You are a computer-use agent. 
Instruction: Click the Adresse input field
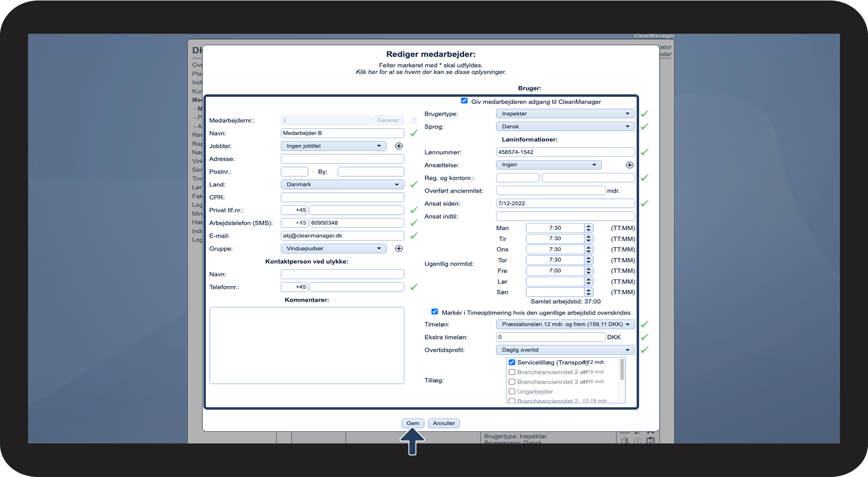click(x=342, y=159)
